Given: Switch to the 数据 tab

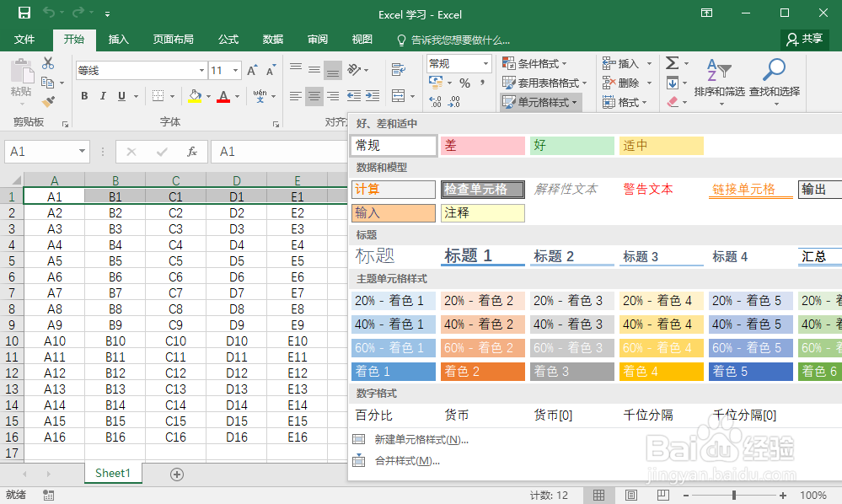Looking at the screenshot, I should [273, 39].
